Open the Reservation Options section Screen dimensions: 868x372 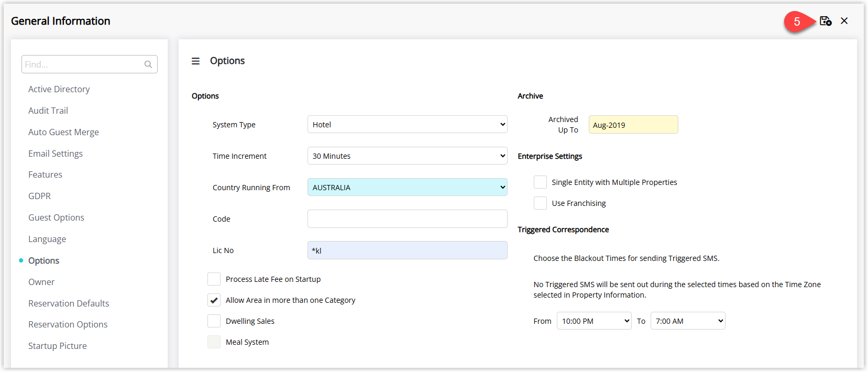(x=68, y=324)
